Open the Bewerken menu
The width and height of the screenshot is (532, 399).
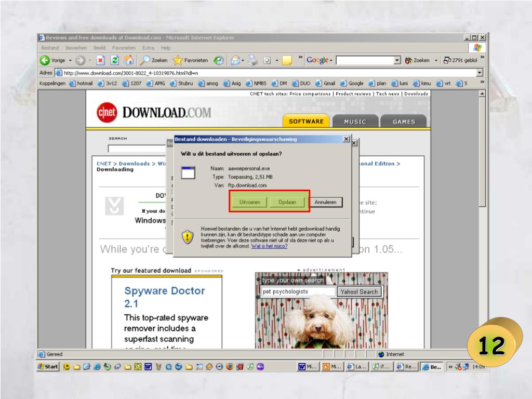[76, 48]
